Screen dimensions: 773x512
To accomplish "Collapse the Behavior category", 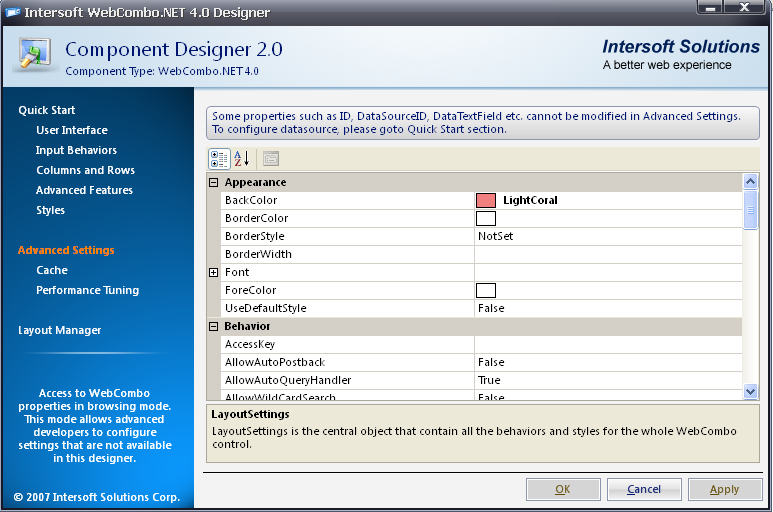I will point(213,326).
